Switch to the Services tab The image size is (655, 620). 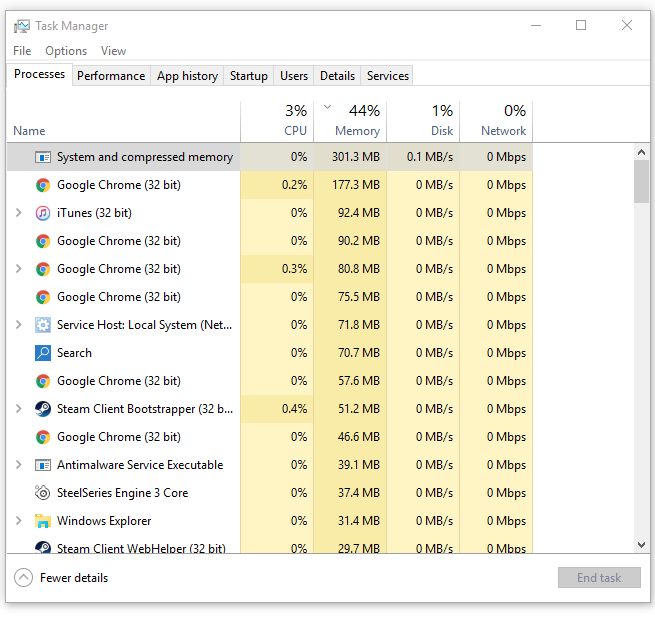(x=388, y=76)
